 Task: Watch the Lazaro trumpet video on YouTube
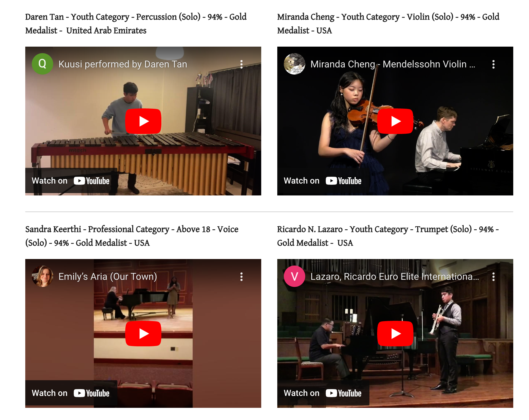(323, 393)
